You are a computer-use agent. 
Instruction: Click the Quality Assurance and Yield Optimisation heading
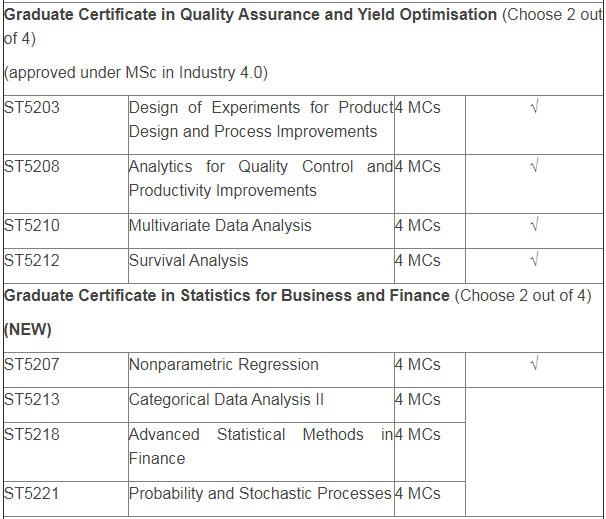point(250,15)
